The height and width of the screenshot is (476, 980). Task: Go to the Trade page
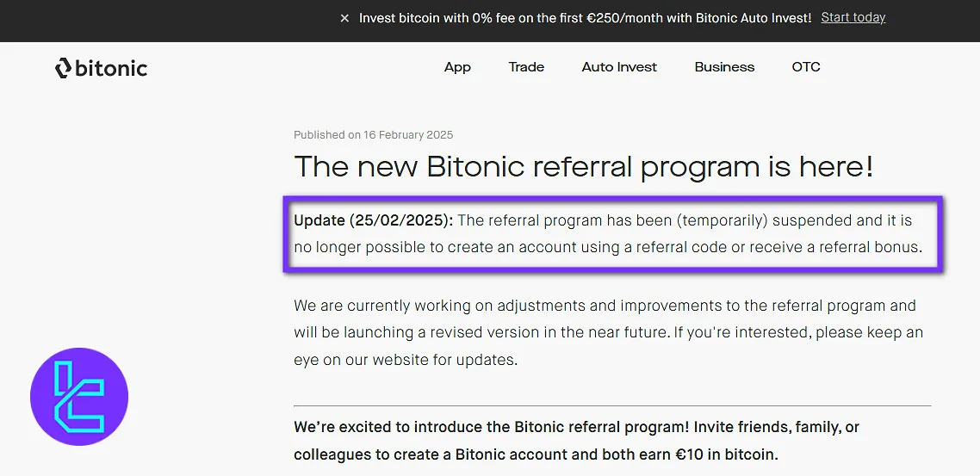[526, 67]
